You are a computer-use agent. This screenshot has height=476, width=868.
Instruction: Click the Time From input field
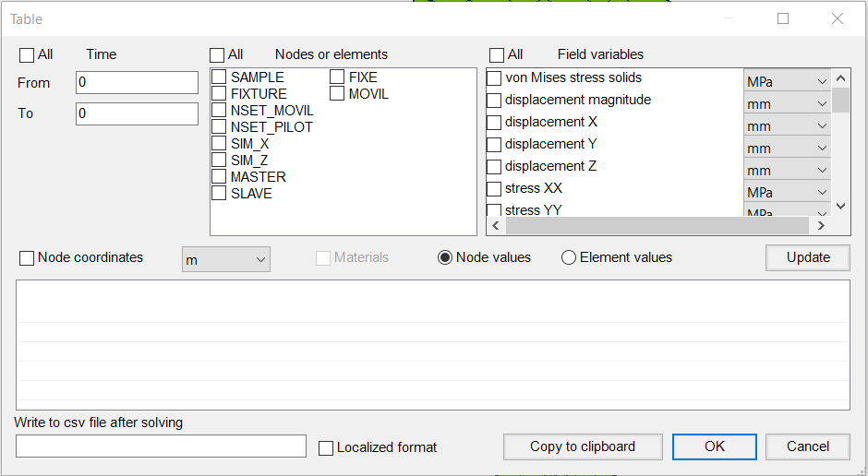point(137,82)
